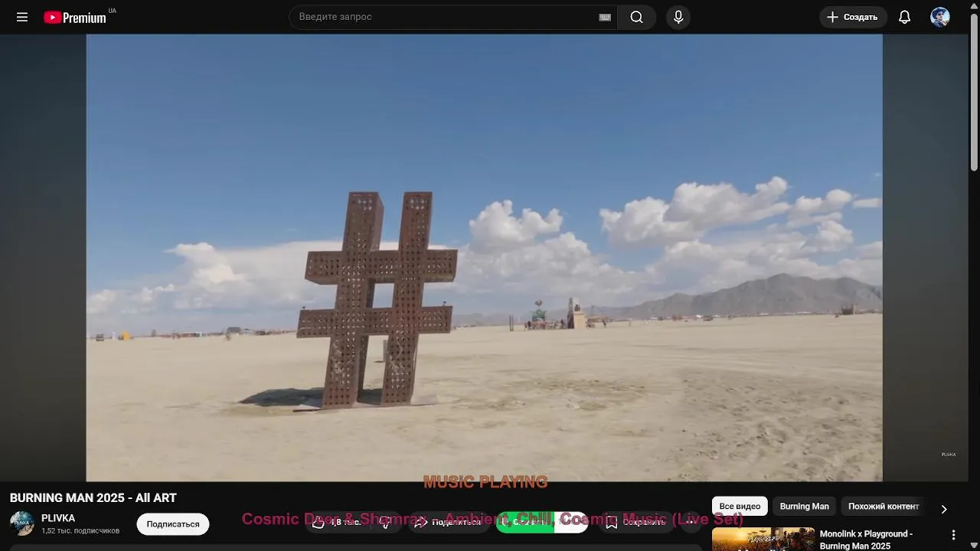
Task: Share the video via Поделиться
Action: click(x=449, y=523)
